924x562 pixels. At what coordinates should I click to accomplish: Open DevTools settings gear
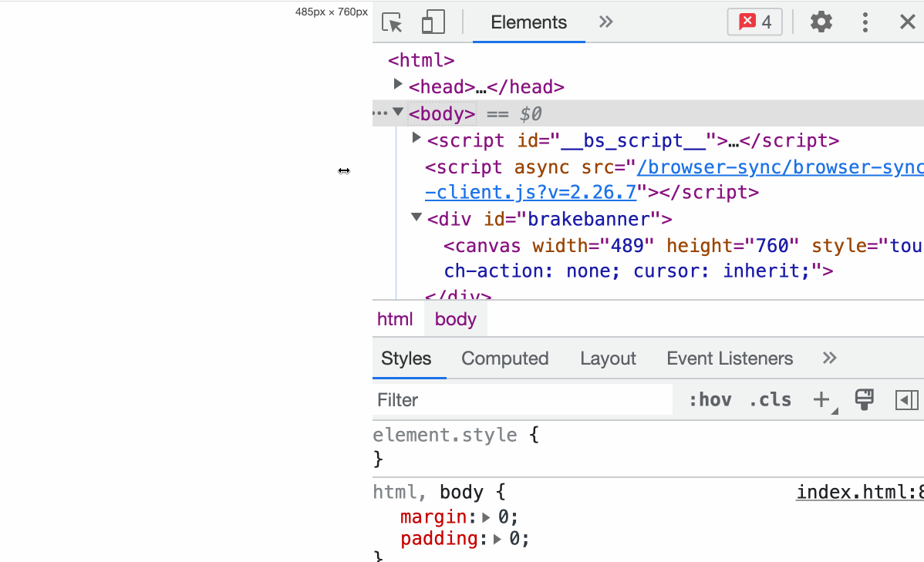tap(821, 22)
